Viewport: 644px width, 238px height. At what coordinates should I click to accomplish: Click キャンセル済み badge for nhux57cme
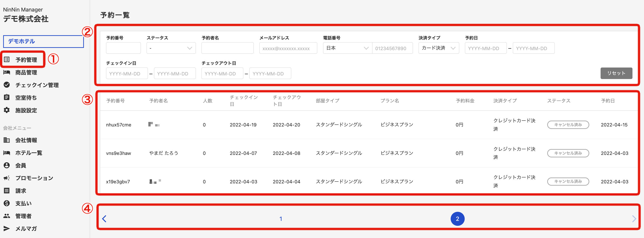click(x=568, y=125)
